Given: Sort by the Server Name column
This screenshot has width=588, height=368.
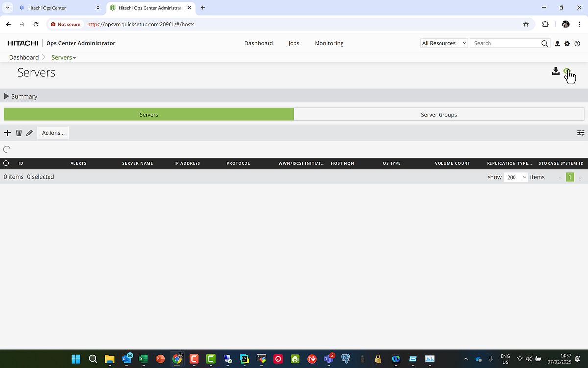Looking at the screenshot, I should tap(138, 163).
